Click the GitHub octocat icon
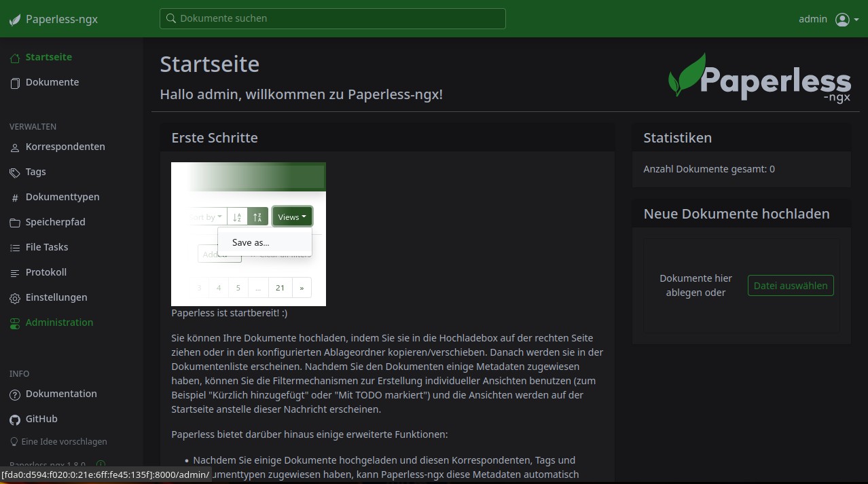 (15, 420)
